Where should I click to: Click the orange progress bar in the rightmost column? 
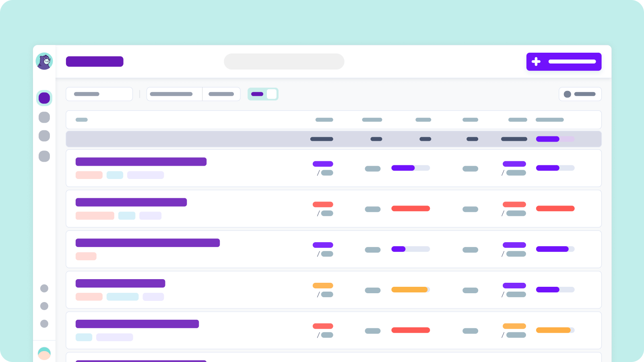coord(555,330)
